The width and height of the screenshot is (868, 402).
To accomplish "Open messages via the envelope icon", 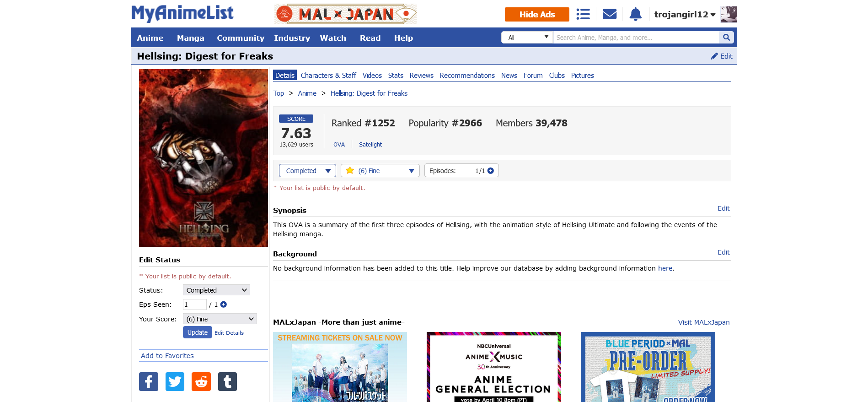I will click(x=609, y=14).
